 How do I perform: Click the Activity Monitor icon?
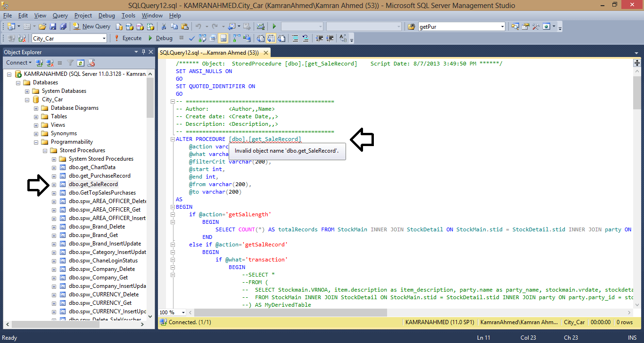(260, 26)
